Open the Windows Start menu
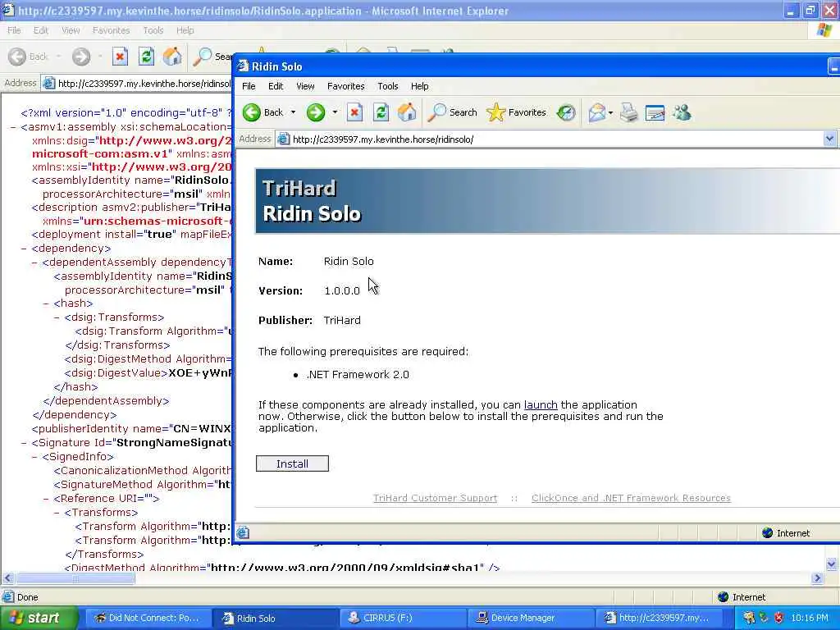Viewport: 840px width, 630px height. [x=38, y=619]
